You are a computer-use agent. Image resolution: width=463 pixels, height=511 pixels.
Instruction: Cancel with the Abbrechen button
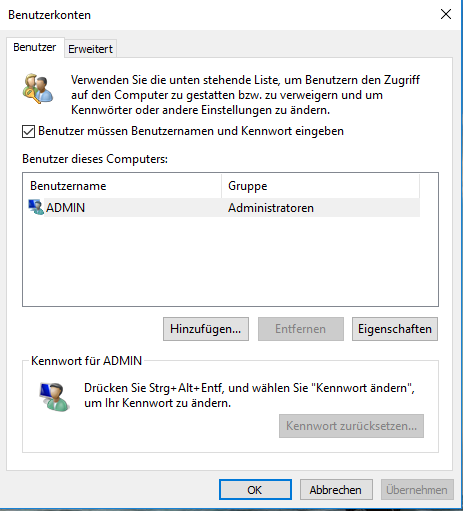(x=336, y=490)
